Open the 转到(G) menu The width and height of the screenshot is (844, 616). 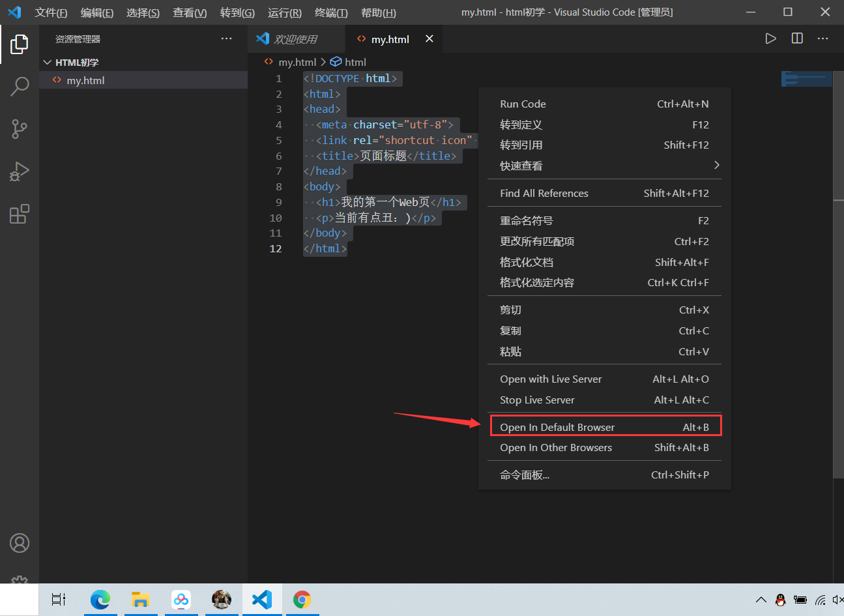pyautogui.click(x=237, y=12)
